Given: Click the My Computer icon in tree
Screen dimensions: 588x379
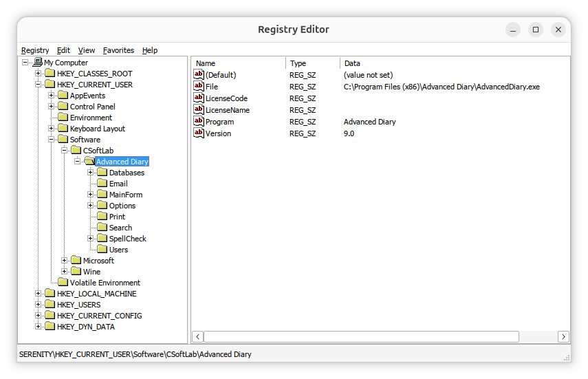Looking at the screenshot, I should (38, 62).
